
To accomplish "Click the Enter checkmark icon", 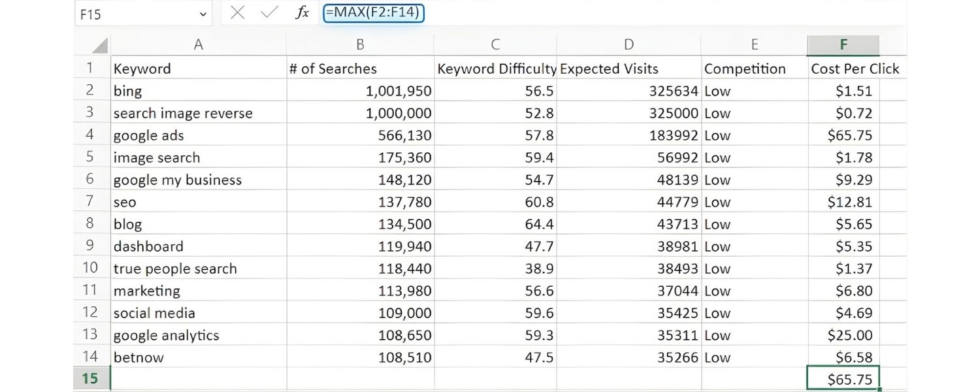I will [269, 13].
